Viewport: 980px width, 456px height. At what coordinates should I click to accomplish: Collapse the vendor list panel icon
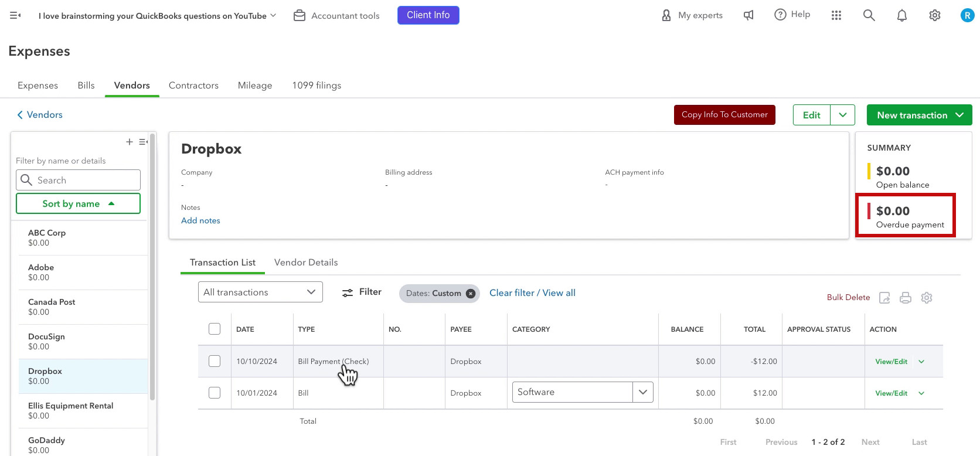[143, 142]
